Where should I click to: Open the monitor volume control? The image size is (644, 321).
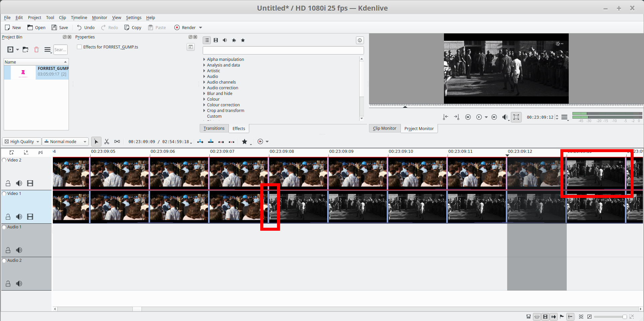pyautogui.click(x=505, y=117)
